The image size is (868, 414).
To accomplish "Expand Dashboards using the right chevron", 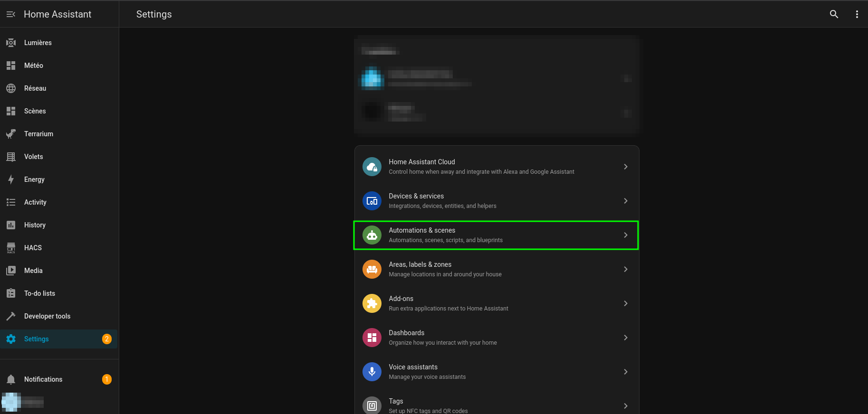I will click(x=625, y=338).
